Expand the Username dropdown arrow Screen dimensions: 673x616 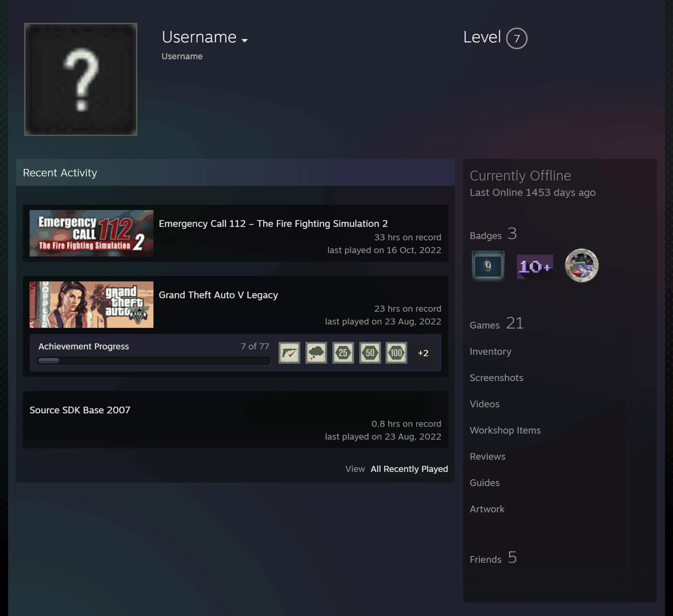(x=245, y=40)
